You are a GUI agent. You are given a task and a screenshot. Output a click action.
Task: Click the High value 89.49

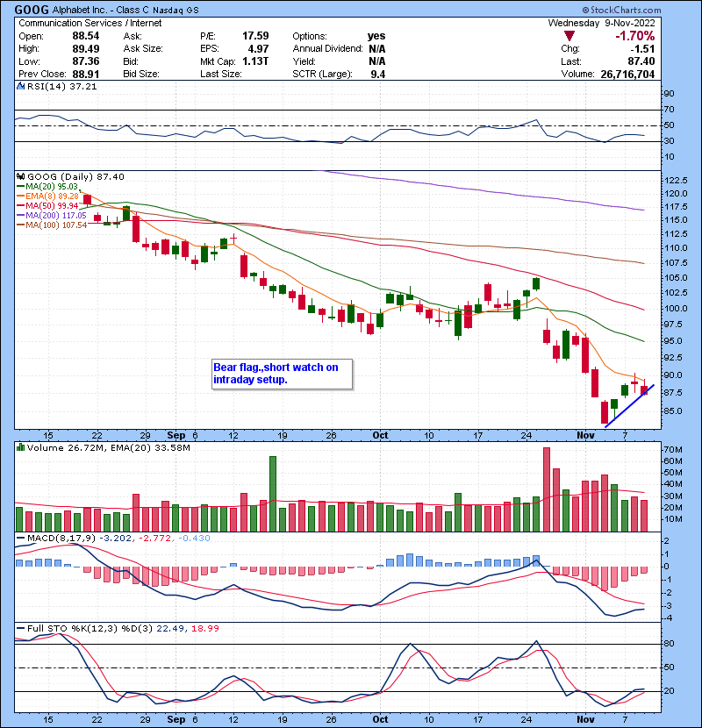pos(85,49)
